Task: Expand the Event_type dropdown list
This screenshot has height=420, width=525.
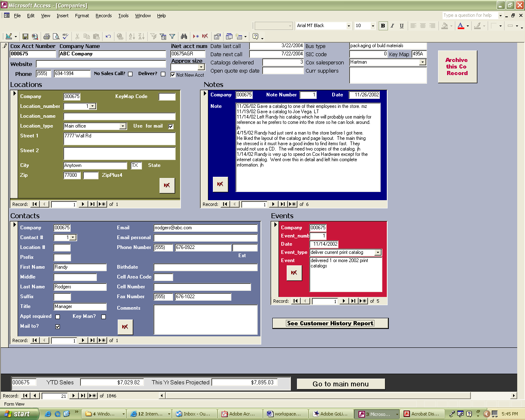Action: point(378,253)
